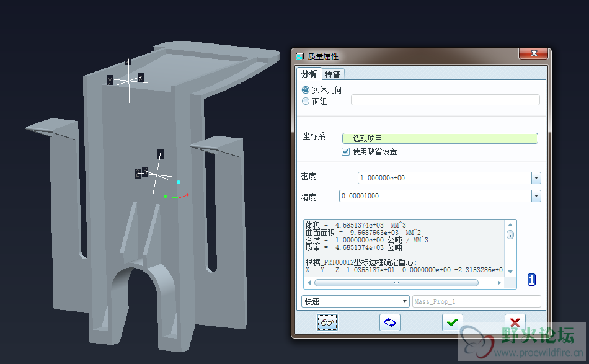Open the blue info icon
The image size is (589, 364).
[x=531, y=280]
